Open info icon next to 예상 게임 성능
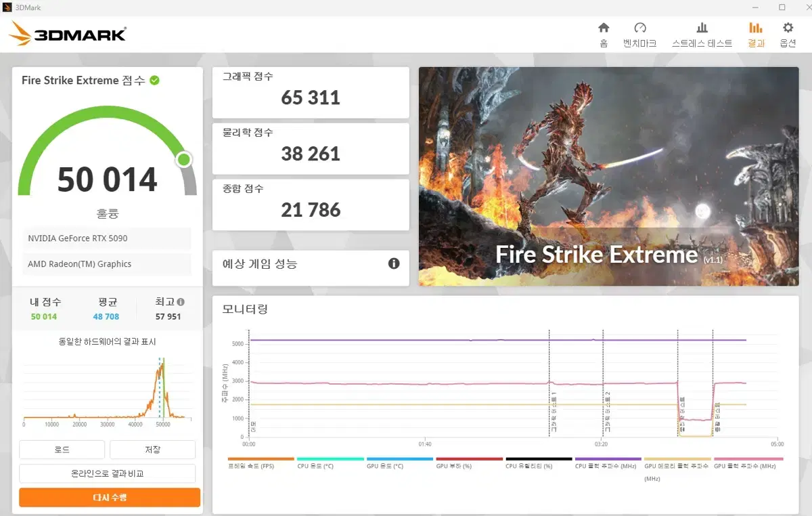Image resolution: width=812 pixels, height=516 pixels. point(394,263)
